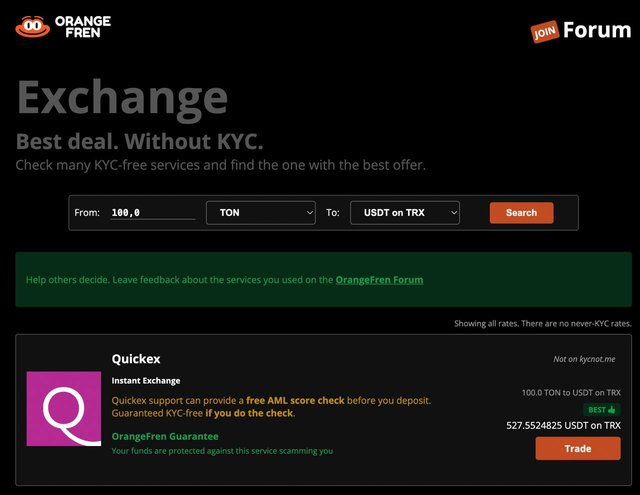The width and height of the screenshot is (640, 495).
Task: Select '100.0 TON to USDT on TRX' text
Action: (571, 393)
